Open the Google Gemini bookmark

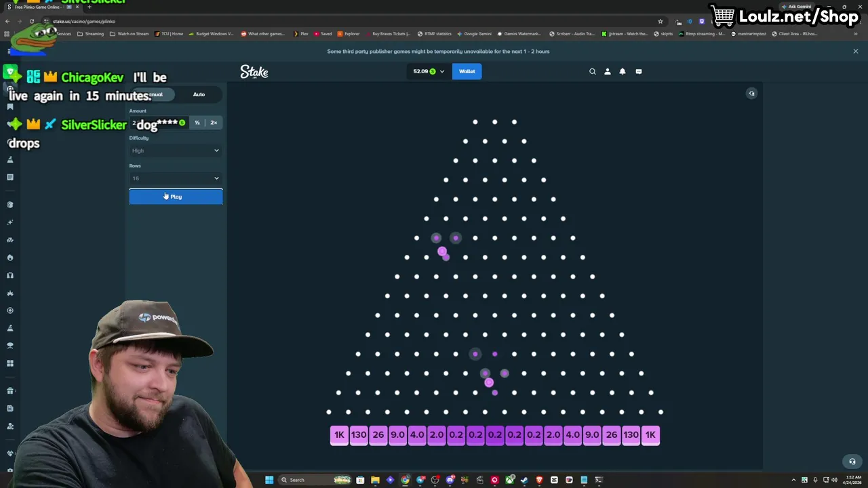pyautogui.click(x=475, y=33)
